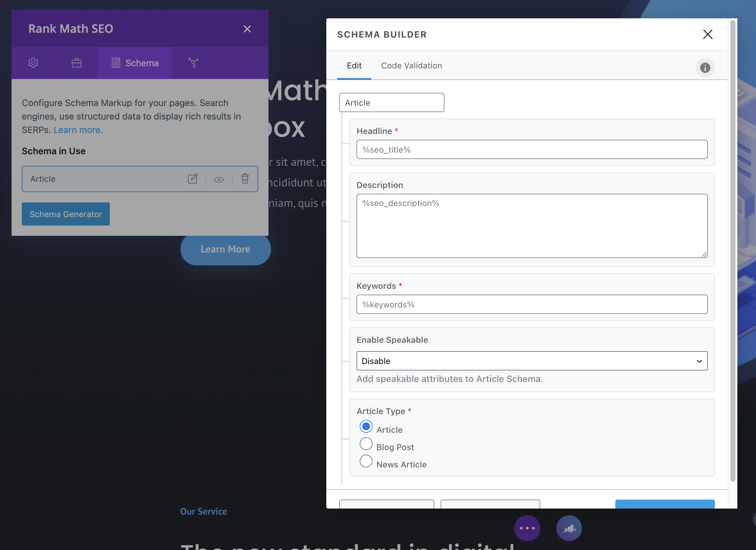Open the Enable Speakable dropdown

click(532, 361)
